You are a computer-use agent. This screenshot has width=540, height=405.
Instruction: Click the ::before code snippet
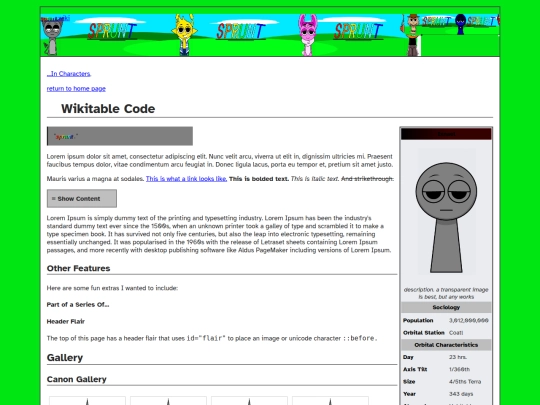point(360,339)
